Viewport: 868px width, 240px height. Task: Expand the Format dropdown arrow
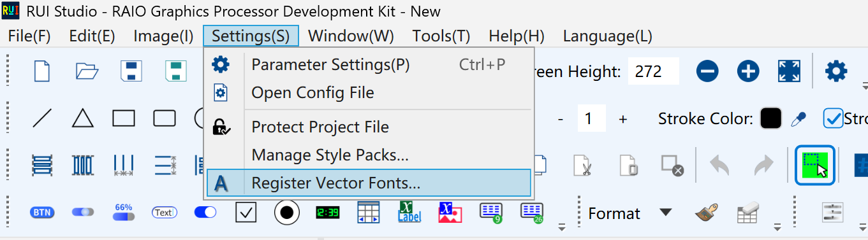coord(665,212)
